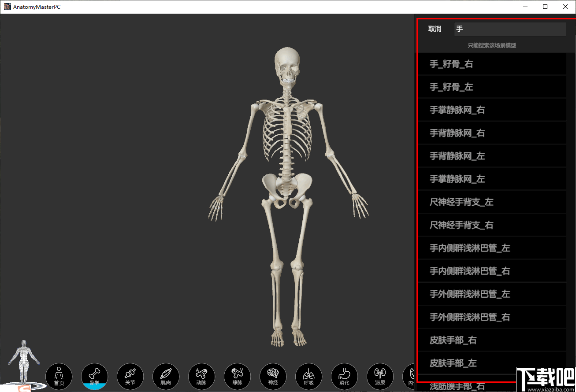Select the 动脉 arteries module icon

click(201, 376)
